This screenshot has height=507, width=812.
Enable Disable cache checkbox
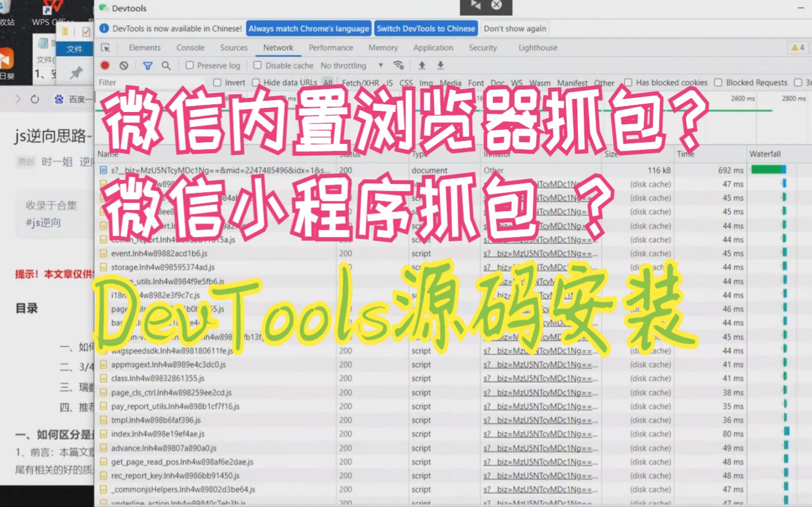pyautogui.click(x=257, y=65)
